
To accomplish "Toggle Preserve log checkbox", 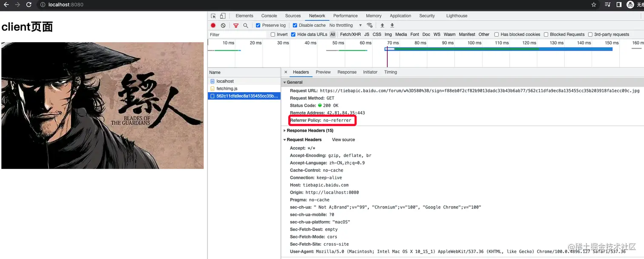I will click(258, 25).
